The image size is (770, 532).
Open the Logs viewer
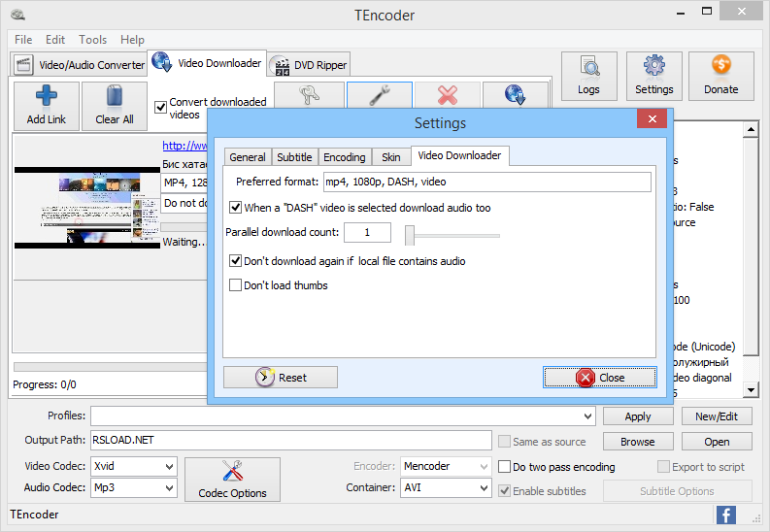588,76
